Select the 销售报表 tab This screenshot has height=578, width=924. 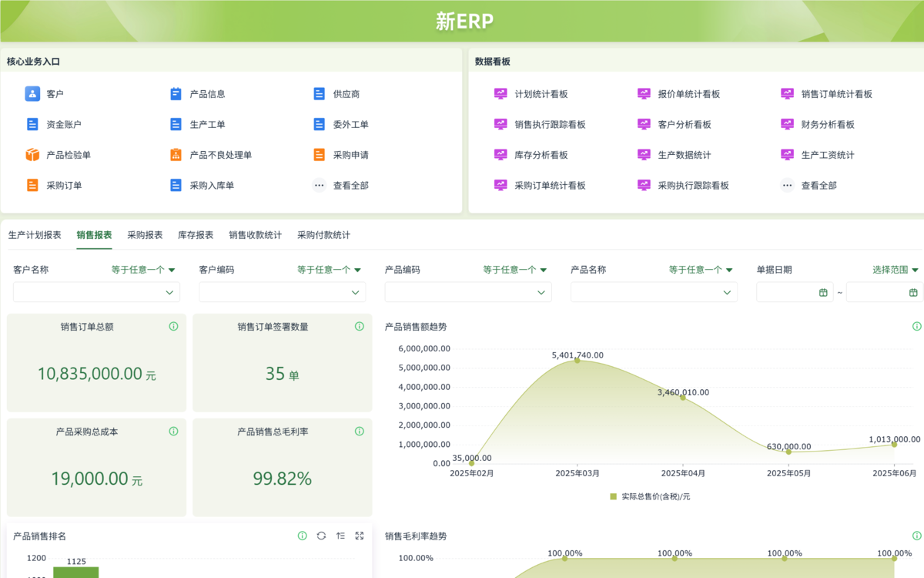click(94, 235)
